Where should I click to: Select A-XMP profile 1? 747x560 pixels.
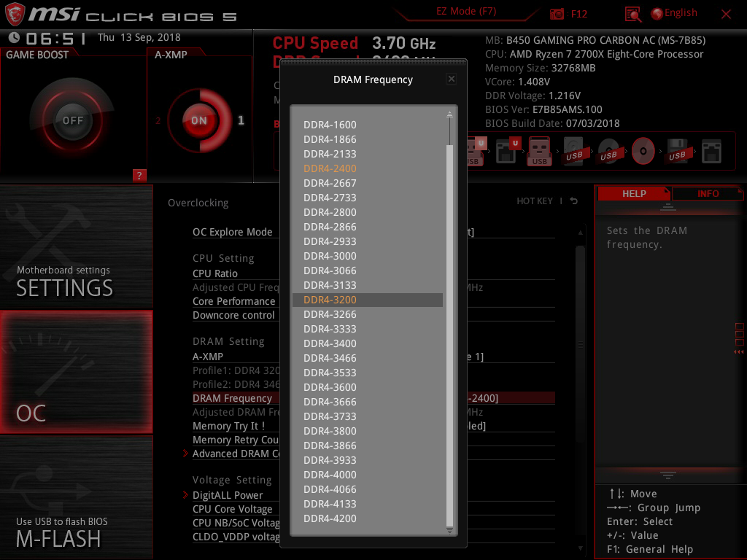point(241,120)
